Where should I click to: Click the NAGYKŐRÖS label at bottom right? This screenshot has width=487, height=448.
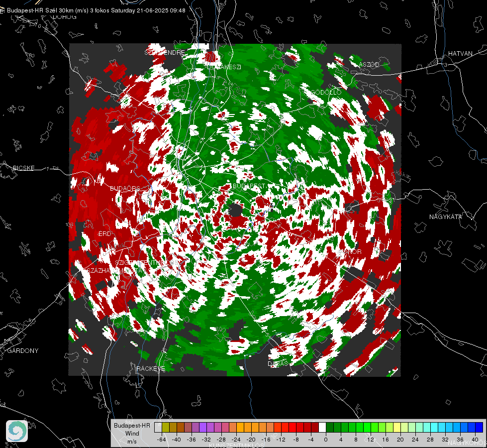(x=468, y=443)
